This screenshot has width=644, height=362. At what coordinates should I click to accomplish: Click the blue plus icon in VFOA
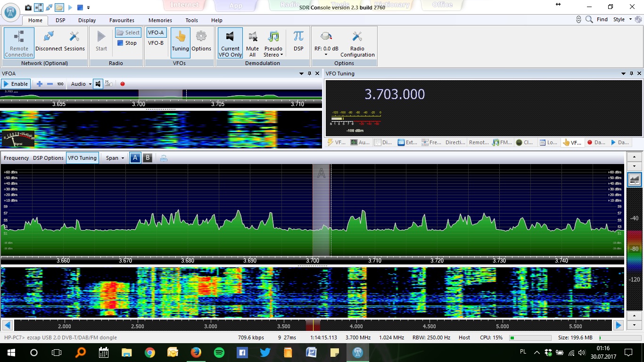click(40, 84)
